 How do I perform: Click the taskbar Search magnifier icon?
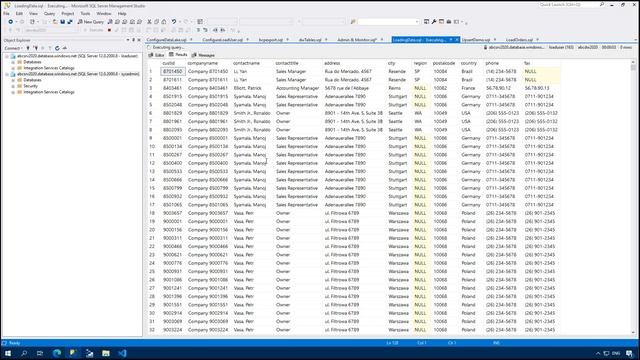click(x=24, y=353)
